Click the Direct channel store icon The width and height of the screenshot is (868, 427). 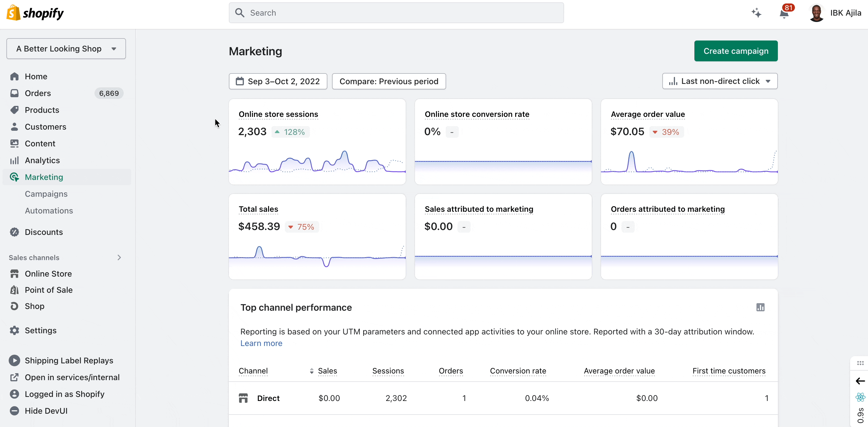click(243, 398)
